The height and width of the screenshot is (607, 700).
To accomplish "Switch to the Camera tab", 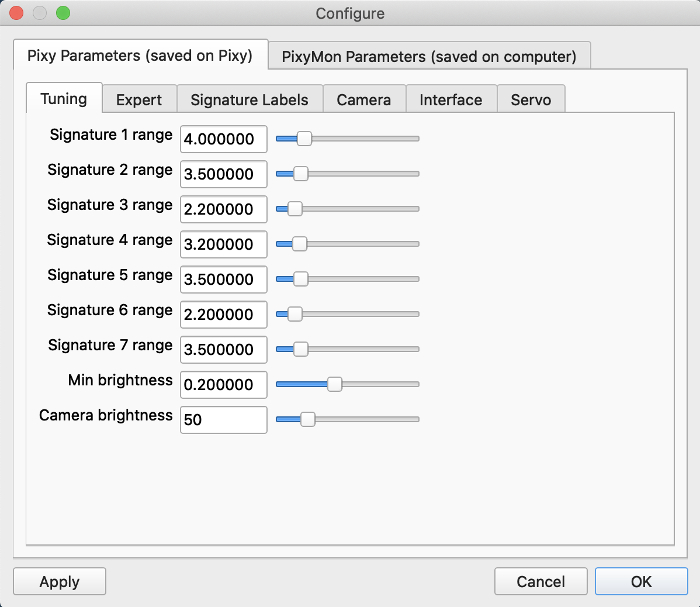I will pyautogui.click(x=363, y=99).
